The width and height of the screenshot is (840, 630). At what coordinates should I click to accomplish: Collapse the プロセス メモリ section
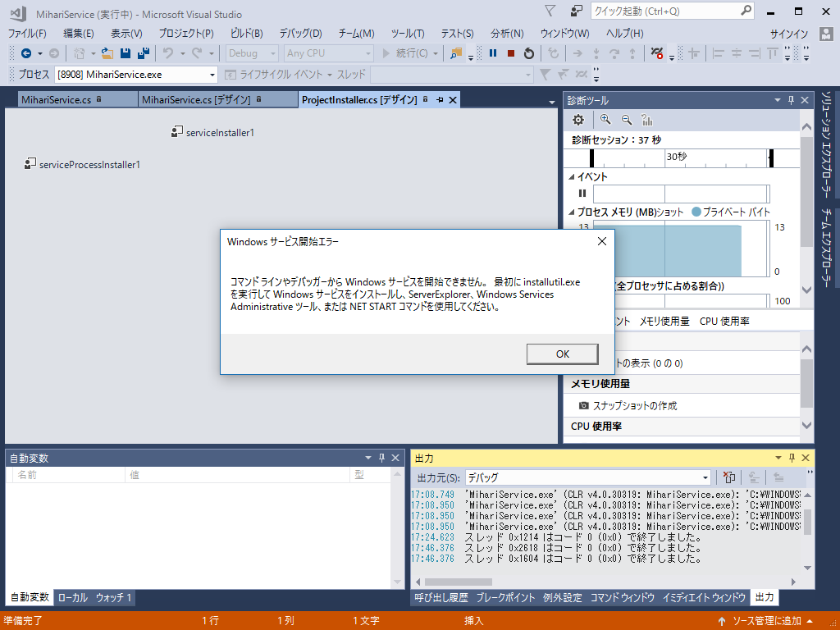[571, 212]
